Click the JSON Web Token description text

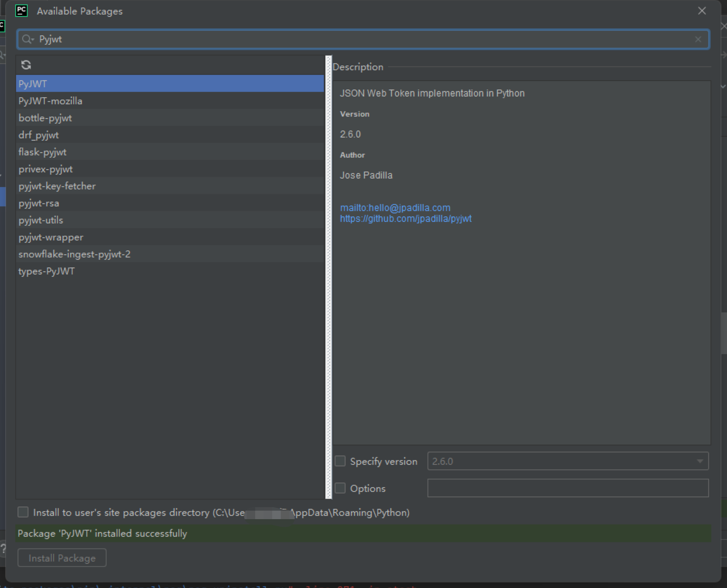[x=432, y=93]
